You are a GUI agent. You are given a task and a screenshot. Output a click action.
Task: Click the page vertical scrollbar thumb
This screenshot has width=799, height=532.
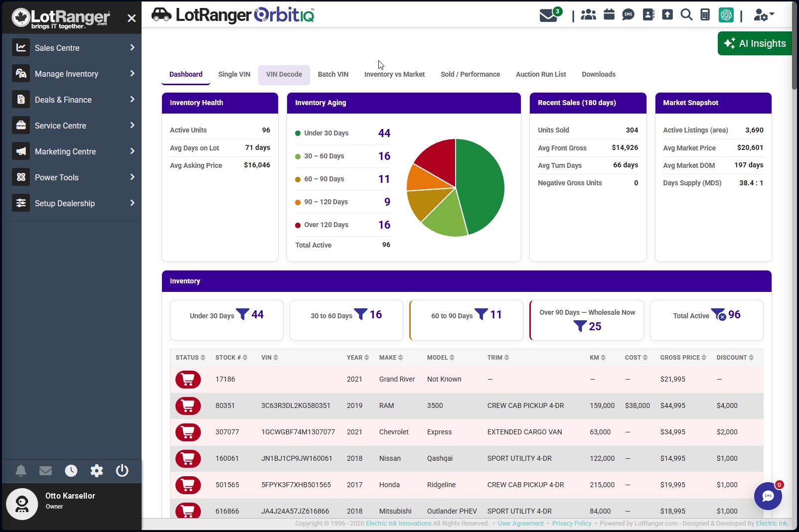tap(795, 45)
